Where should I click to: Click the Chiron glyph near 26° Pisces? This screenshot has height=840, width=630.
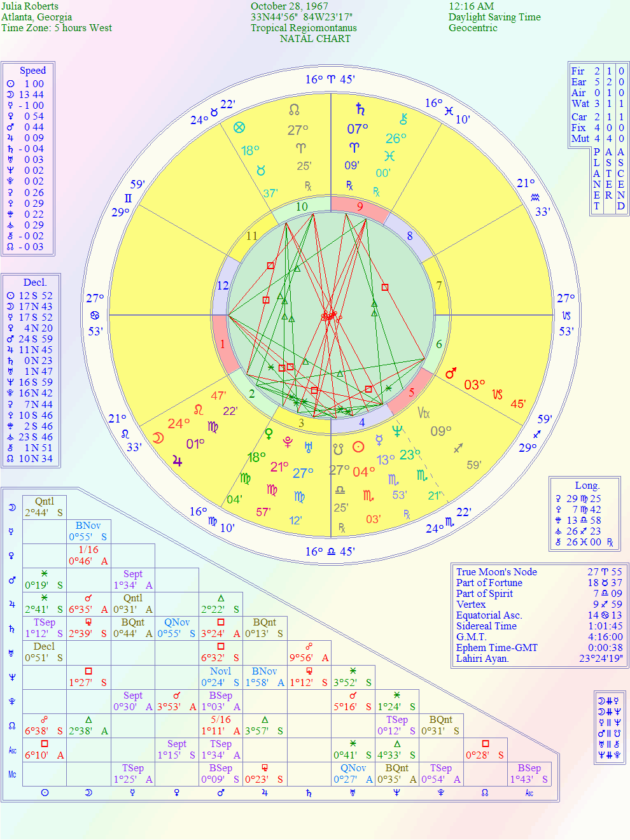point(403,119)
